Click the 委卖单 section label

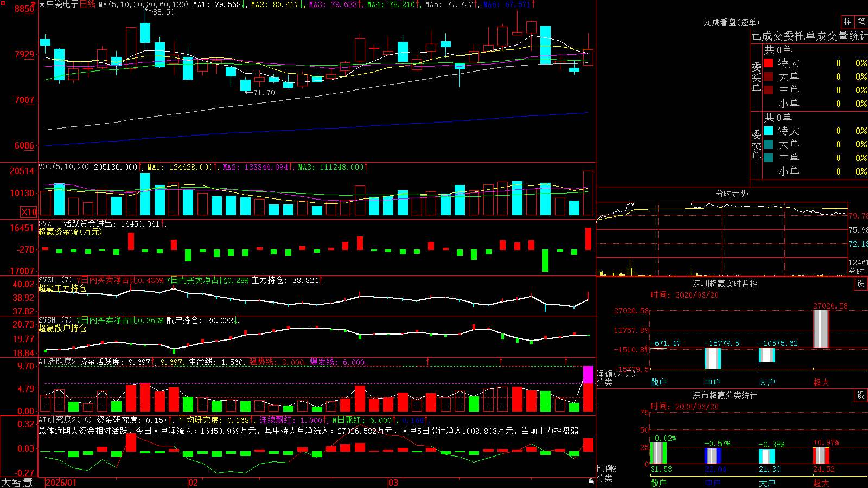tap(756, 145)
